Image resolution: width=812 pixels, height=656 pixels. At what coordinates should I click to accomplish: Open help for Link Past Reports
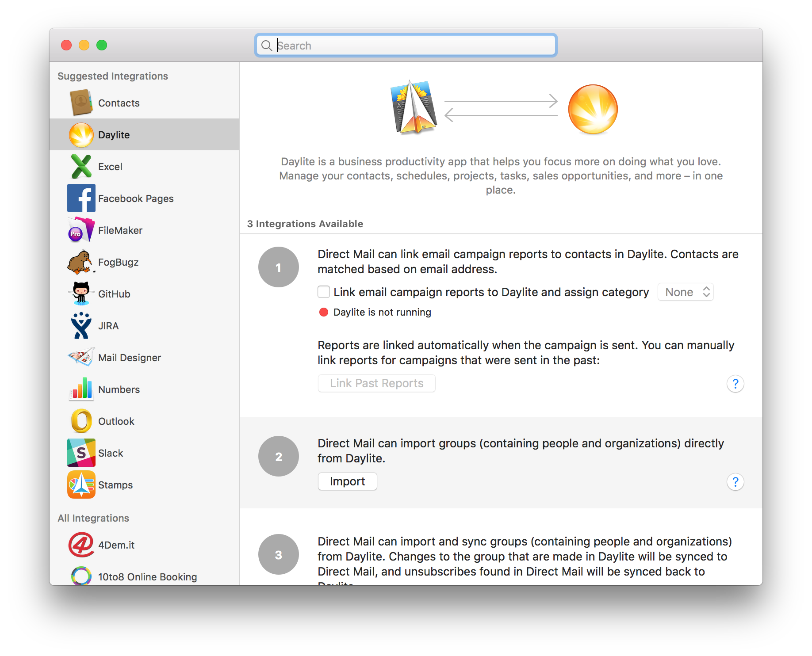coord(735,384)
